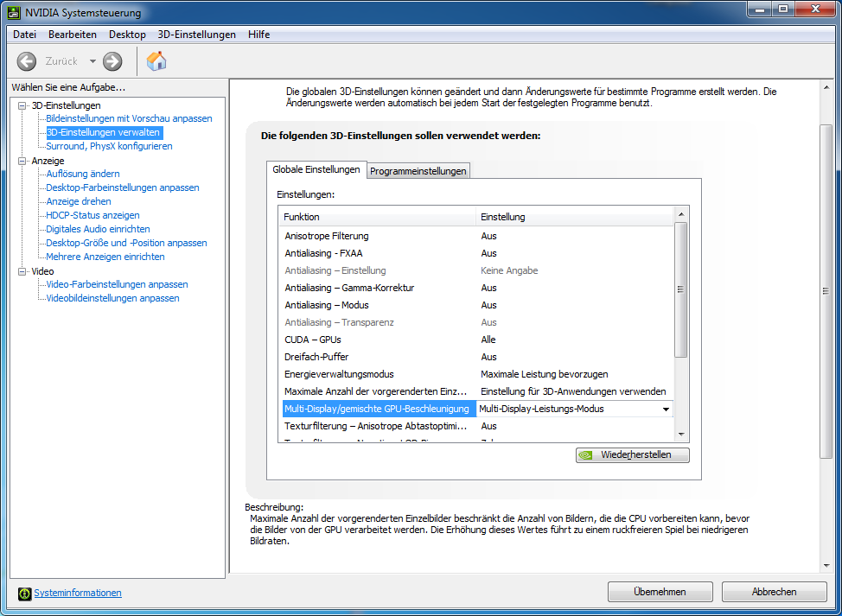Open Bildeinstellungen mit Vorschau anpassen
This screenshot has height=616, width=842.
pos(129,118)
